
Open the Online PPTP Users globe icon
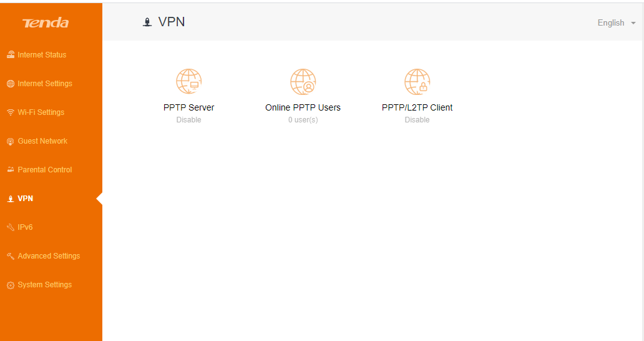tap(303, 81)
